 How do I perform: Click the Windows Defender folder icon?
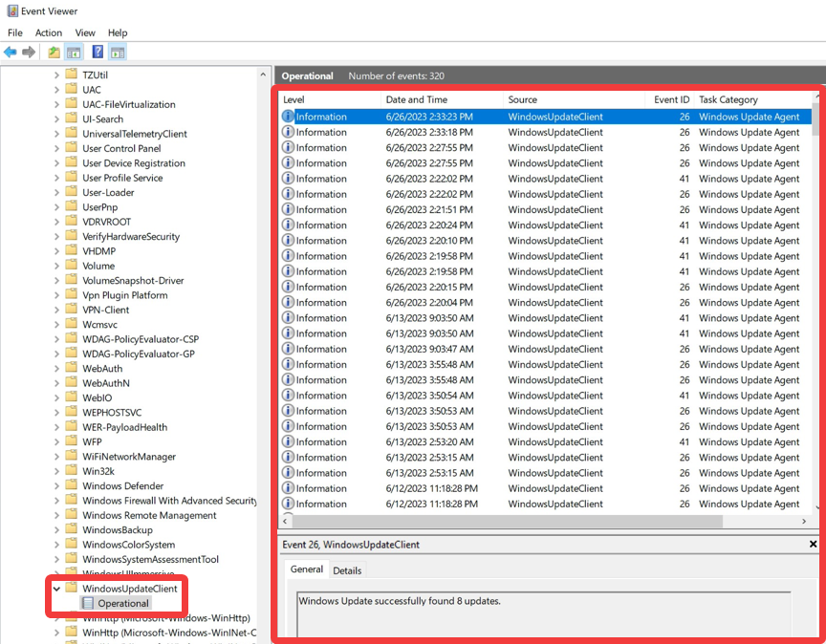(x=72, y=485)
